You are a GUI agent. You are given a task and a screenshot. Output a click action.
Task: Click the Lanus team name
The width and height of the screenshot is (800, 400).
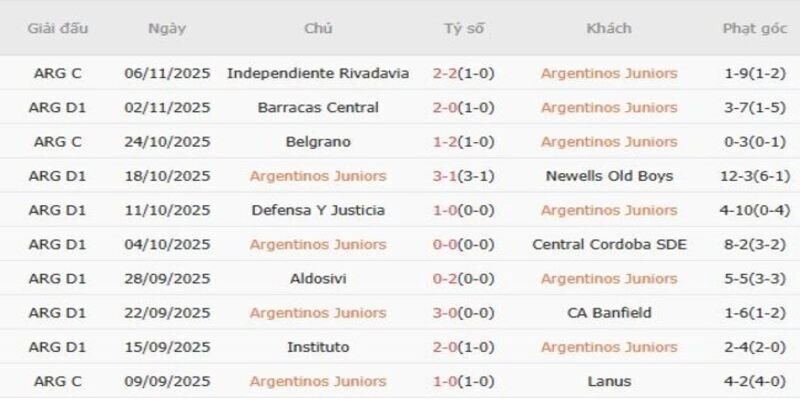[x=609, y=381]
